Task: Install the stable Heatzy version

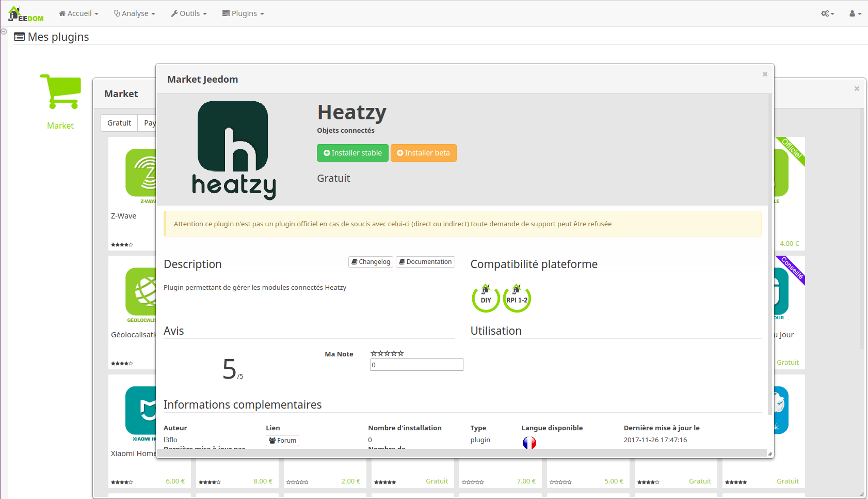Action: click(x=352, y=153)
